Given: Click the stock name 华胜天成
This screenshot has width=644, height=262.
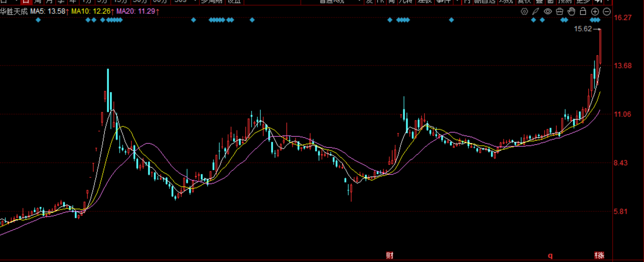Looking at the screenshot, I should [x=14, y=11].
